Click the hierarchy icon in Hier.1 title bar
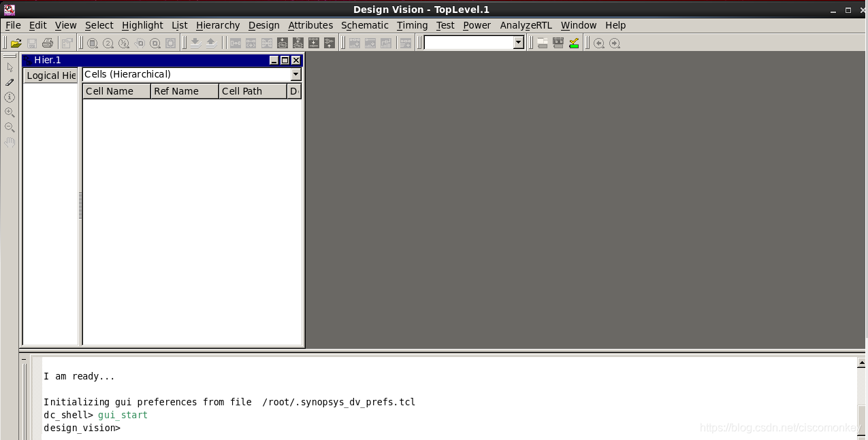 tap(27, 60)
